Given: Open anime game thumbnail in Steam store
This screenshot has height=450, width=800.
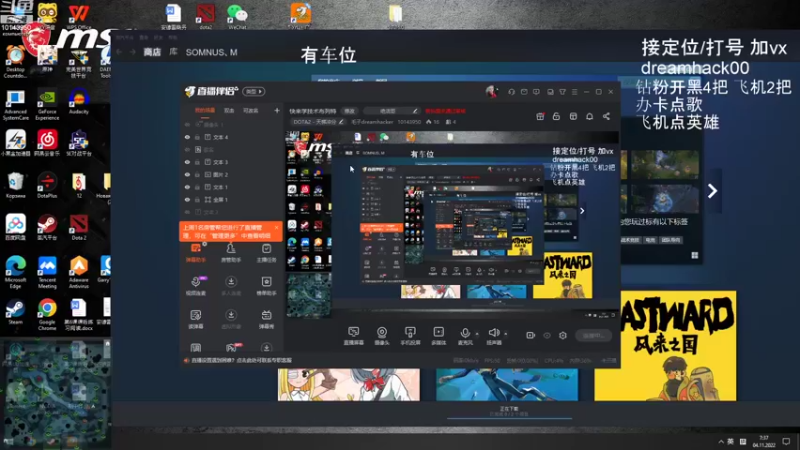Looking at the screenshot, I should 349,385.
